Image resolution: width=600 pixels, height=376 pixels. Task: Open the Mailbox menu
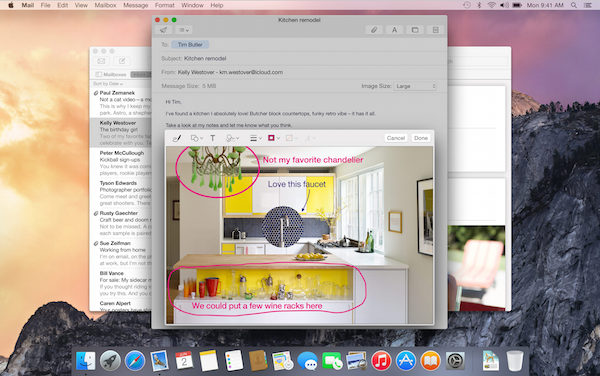(105, 5)
